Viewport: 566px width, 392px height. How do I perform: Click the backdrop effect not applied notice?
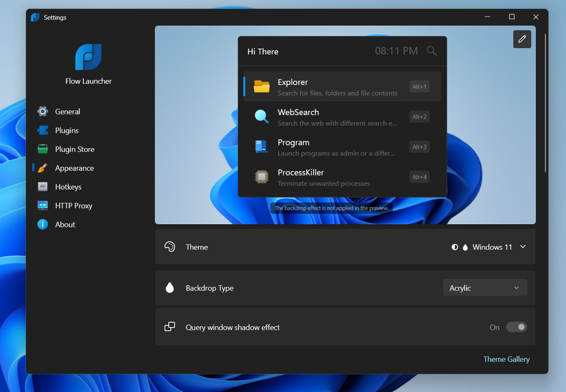point(331,208)
